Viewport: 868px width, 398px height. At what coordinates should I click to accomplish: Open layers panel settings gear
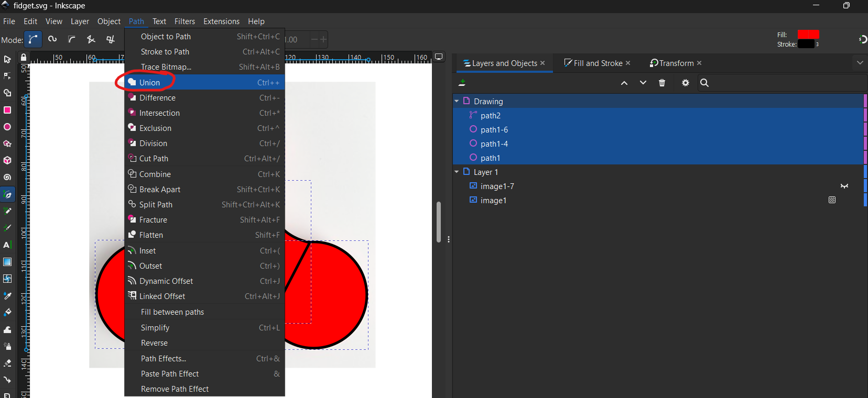pyautogui.click(x=685, y=83)
